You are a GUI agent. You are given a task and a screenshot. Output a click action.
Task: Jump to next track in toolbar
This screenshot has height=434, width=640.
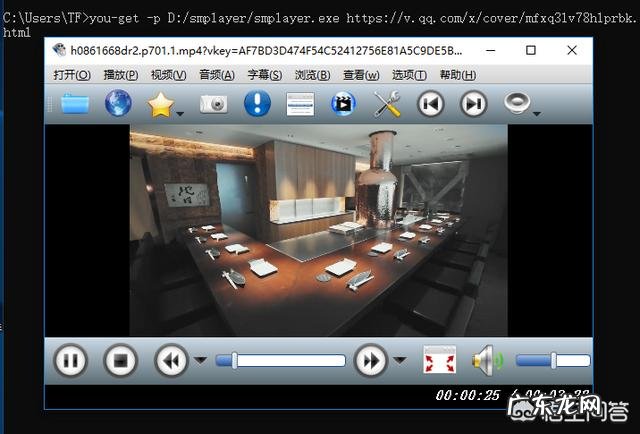point(473,104)
